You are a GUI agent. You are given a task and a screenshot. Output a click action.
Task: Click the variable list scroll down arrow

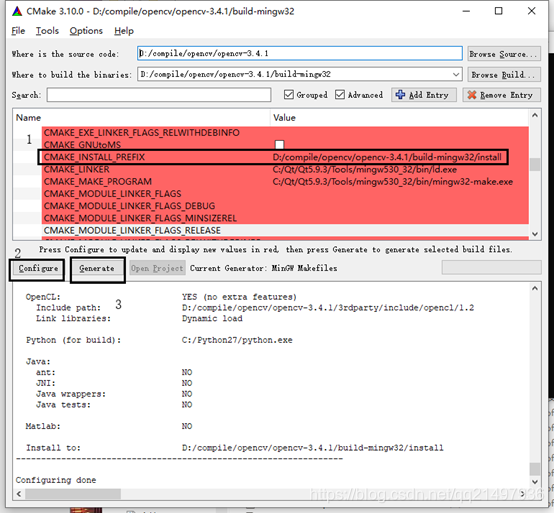click(x=535, y=234)
